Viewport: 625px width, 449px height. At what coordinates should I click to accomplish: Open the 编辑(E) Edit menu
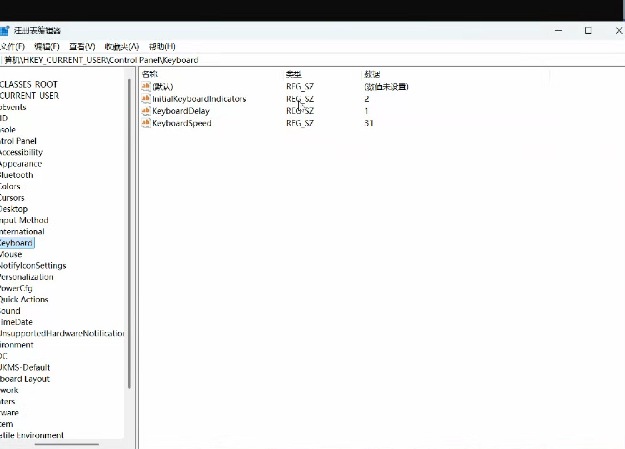(x=47, y=47)
